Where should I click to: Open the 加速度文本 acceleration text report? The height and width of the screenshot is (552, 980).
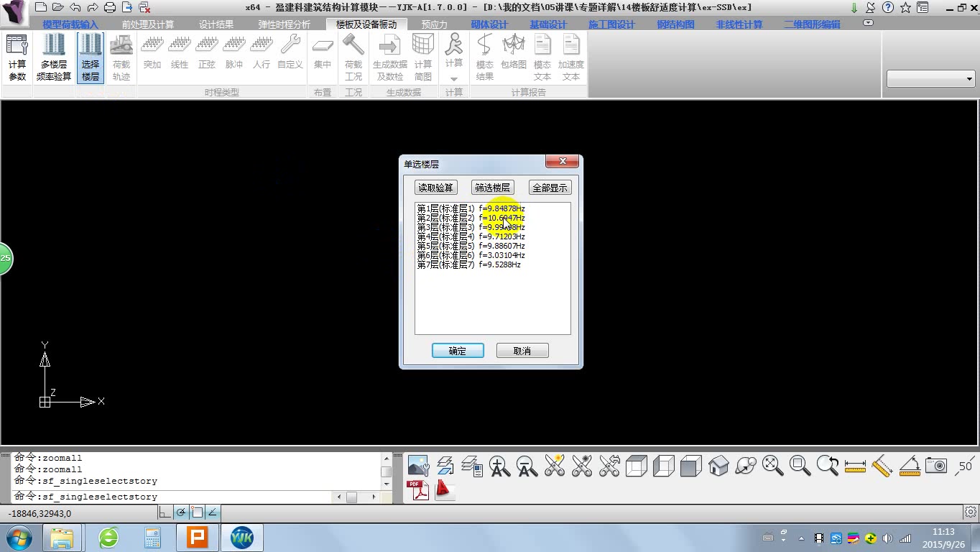click(x=571, y=57)
